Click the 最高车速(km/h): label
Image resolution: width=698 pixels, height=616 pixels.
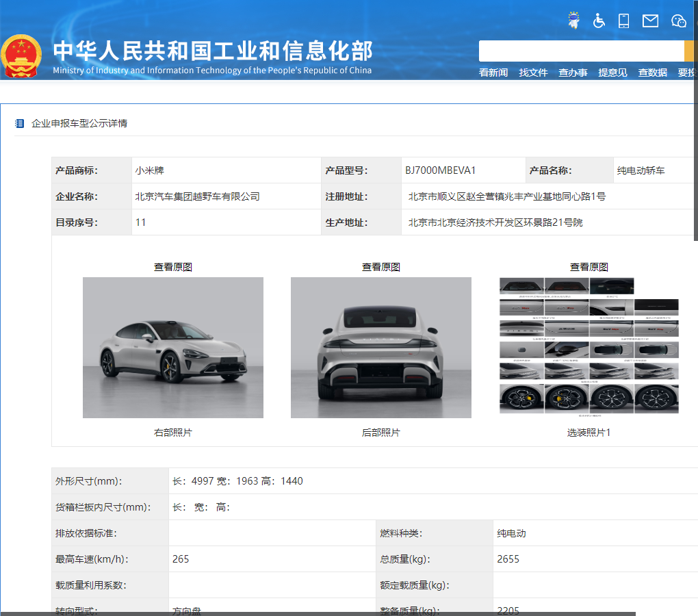[92, 559]
